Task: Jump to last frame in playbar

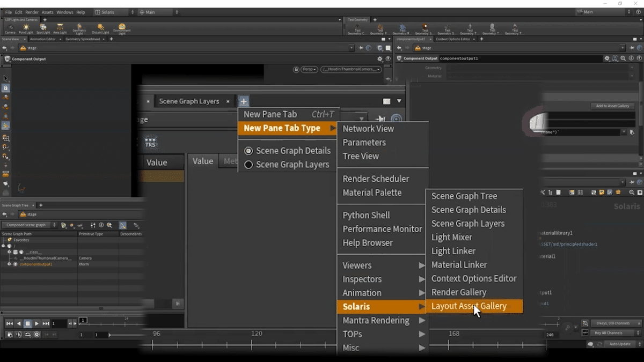Action: (46, 323)
